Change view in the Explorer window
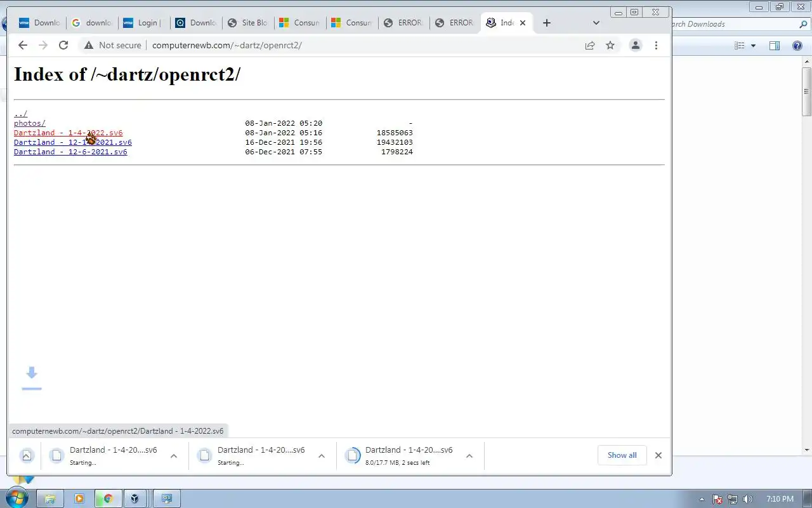 tap(739, 46)
